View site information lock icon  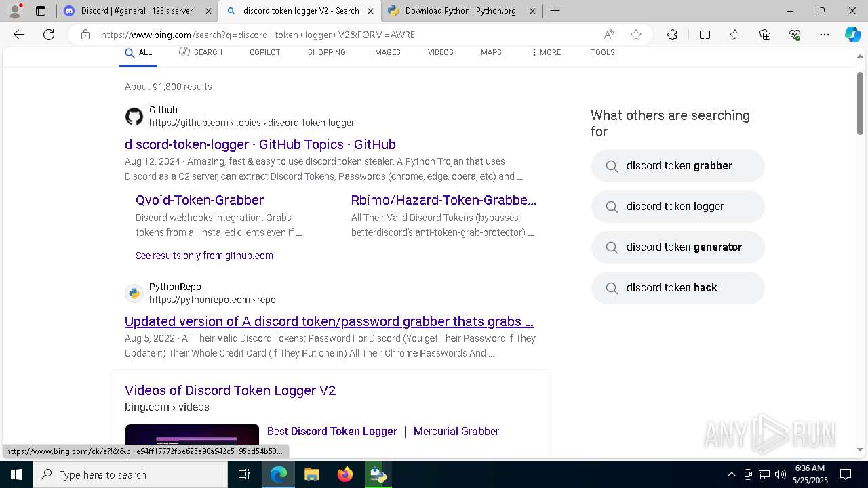coord(85,35)
